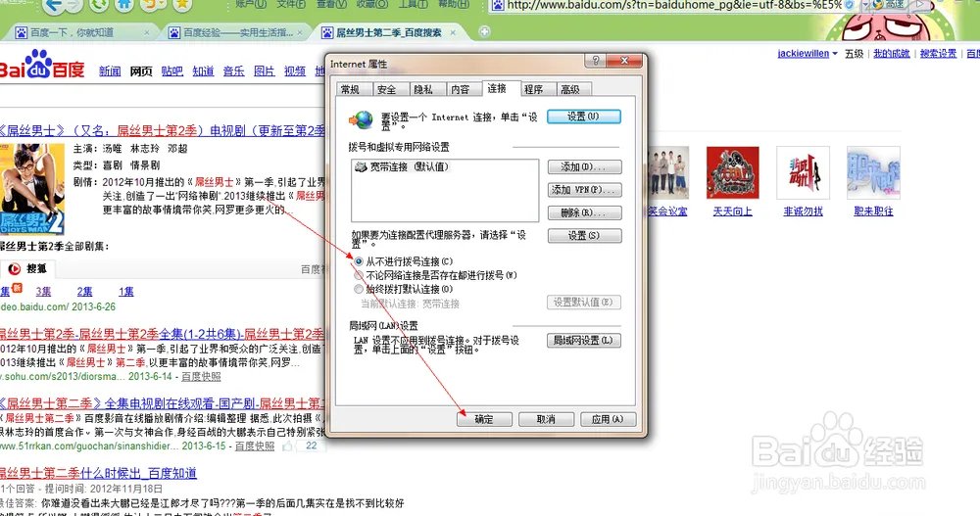The width and height of the screenshot is (980, 516).
Task: Click the green refresh icon in toolbar
Action: click(99, 5)
